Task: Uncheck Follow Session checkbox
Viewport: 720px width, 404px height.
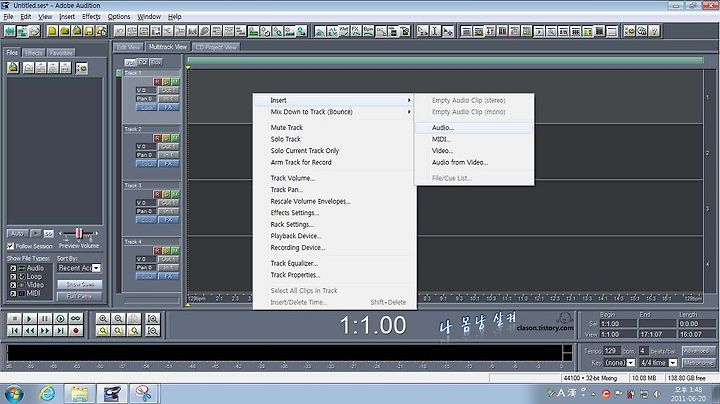Action: click(x=10, y=246)
